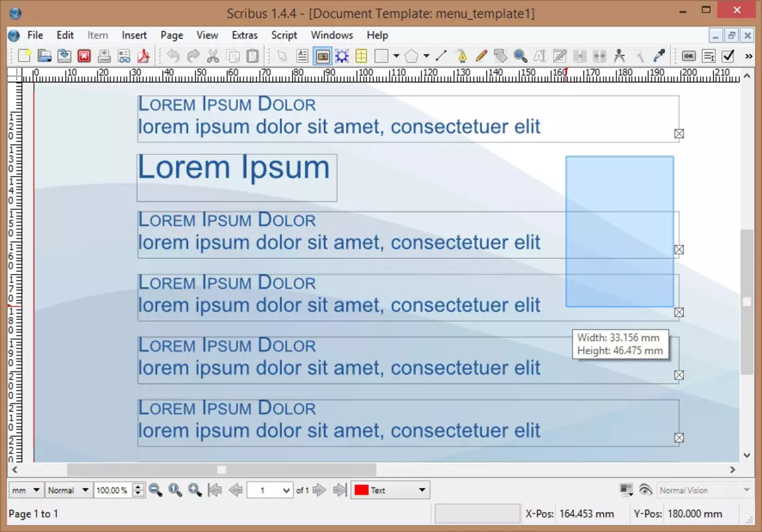Insert PDF check box tool
This screenshot has height=532, width=762.
(x=729, y=56)
